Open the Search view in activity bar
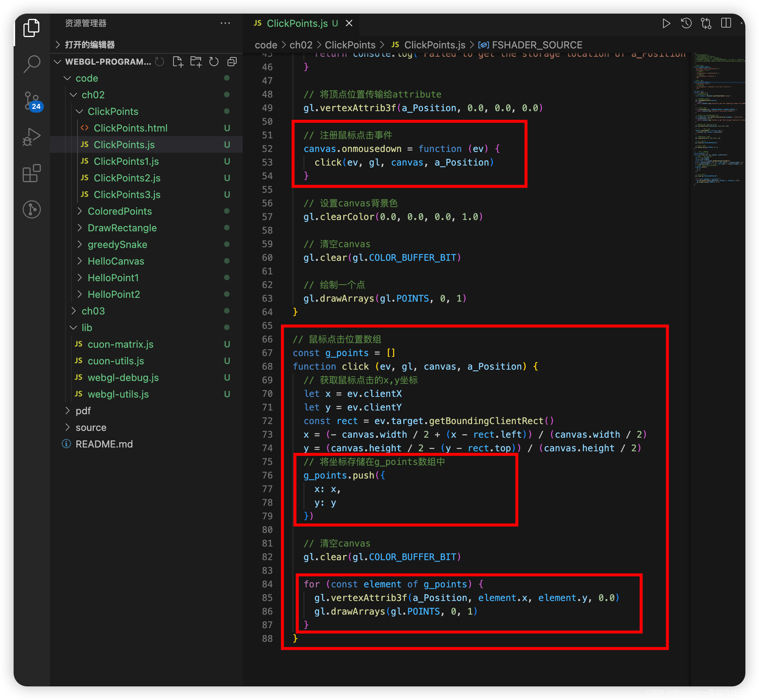Viewport: 759px width, 700px height. pyautogui.click(x=32, y=63)
